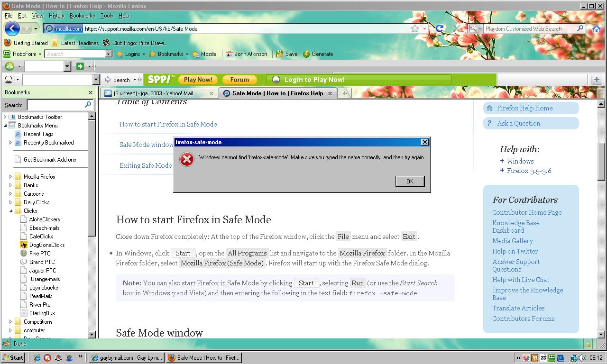Open the SPP toolbar search box dropdown
This screenshot has height=364, width=607.
pos(96,80)
